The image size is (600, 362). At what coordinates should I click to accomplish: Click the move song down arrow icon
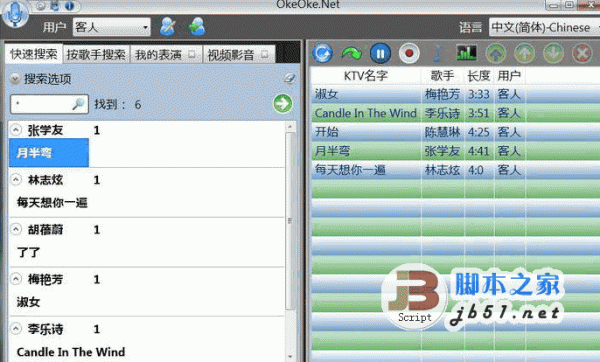point(553,53)
